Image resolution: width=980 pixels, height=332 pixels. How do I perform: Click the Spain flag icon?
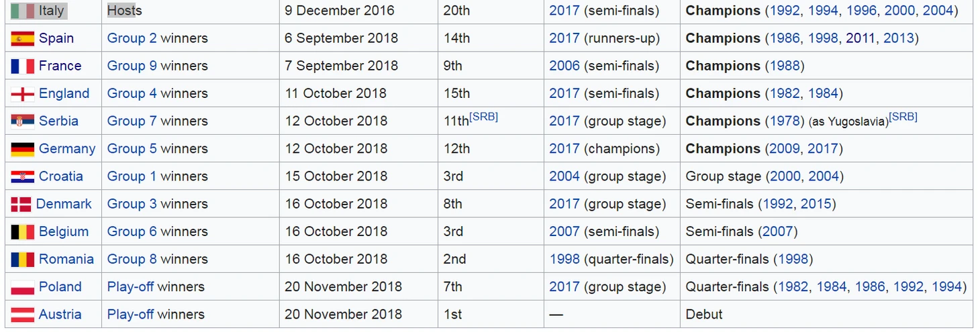pos(22,39)
